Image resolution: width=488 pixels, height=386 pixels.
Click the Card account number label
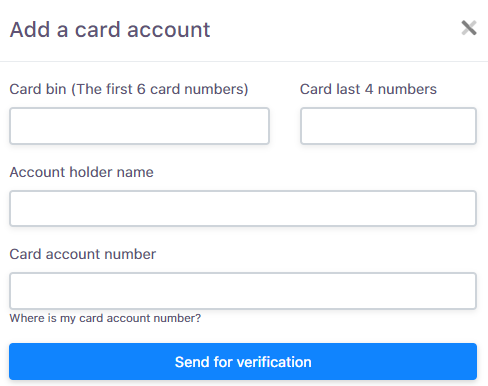click(83, 254)
